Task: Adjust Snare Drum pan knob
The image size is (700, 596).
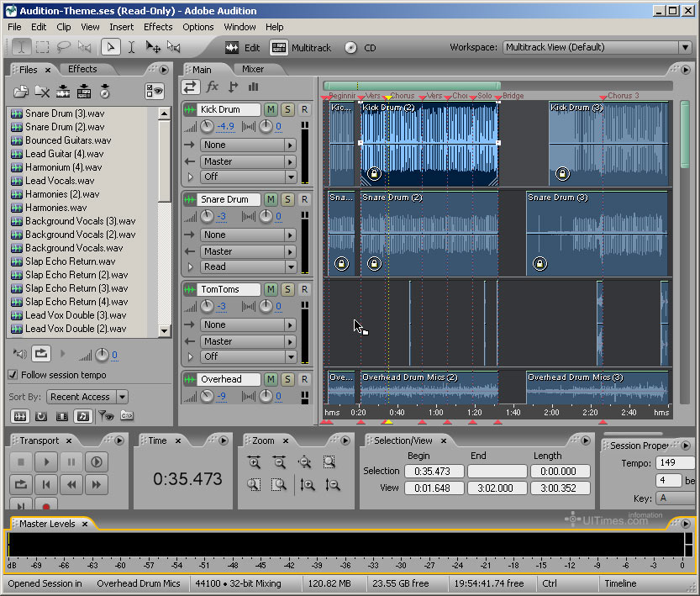Action: 266,217
